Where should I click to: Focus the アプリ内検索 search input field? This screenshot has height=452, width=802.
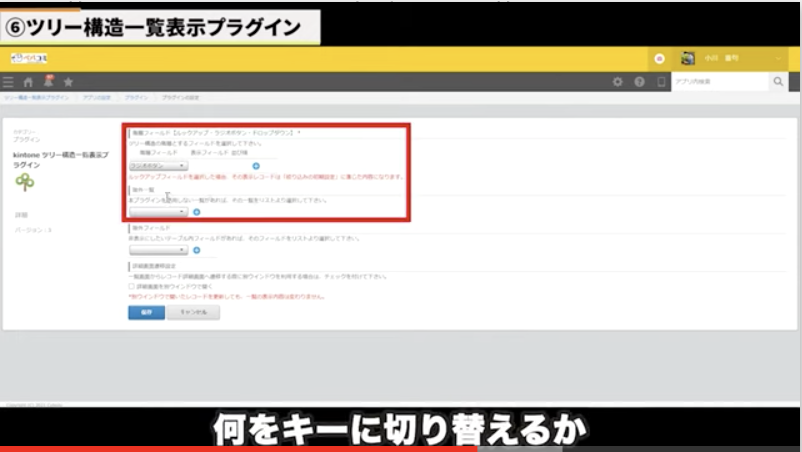pyautogui.click(x=718, y=82)
